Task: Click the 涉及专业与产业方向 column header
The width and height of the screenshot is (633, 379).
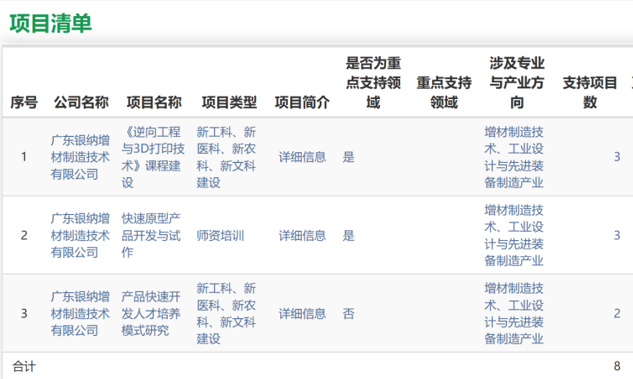Action: point(517,83)
